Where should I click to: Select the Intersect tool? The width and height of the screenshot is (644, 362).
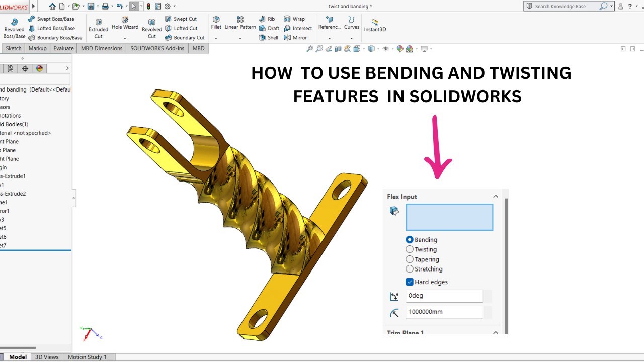pos(298,28)
